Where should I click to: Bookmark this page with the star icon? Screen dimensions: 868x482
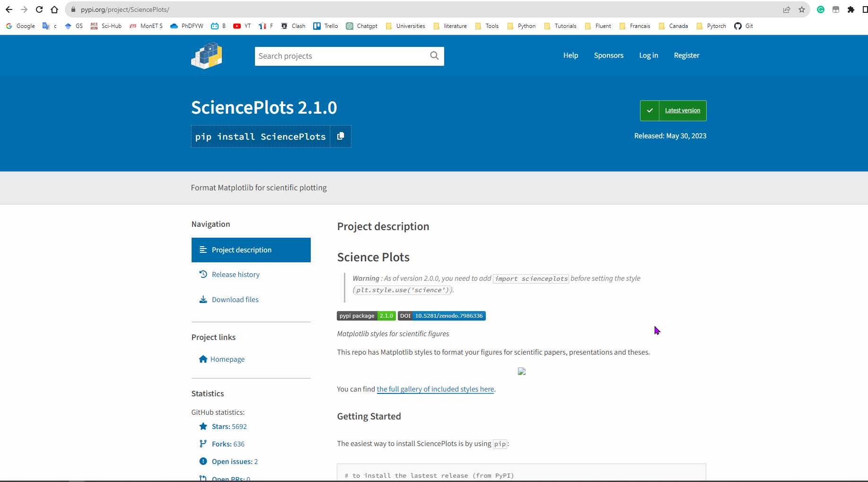802,9
